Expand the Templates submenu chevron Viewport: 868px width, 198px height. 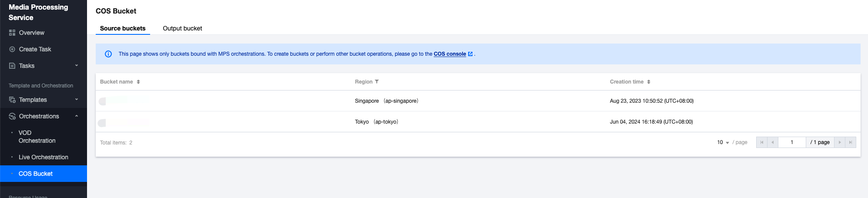(x=77, y=100)
